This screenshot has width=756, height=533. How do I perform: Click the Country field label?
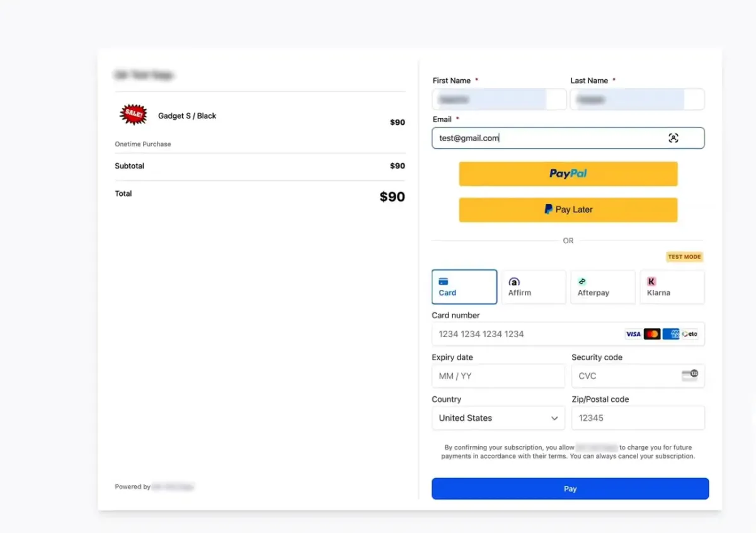446,399
